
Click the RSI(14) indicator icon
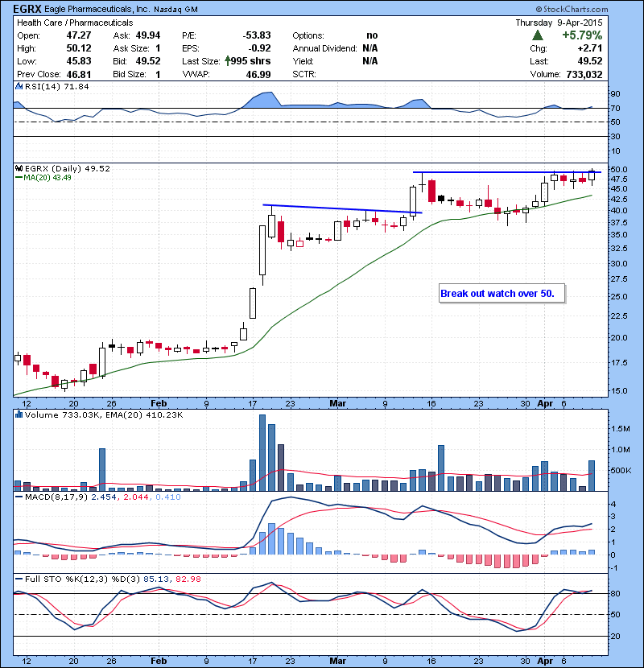tap(19, 86)
